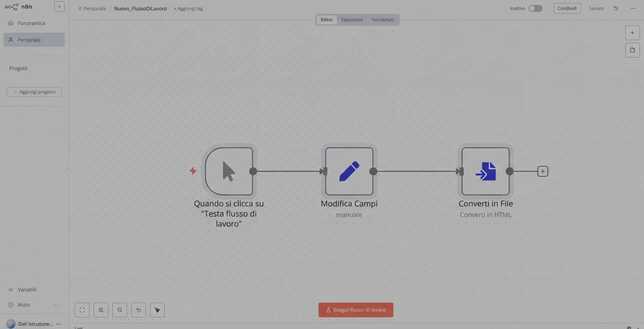Open the three-dot workflow options menu

633,8
